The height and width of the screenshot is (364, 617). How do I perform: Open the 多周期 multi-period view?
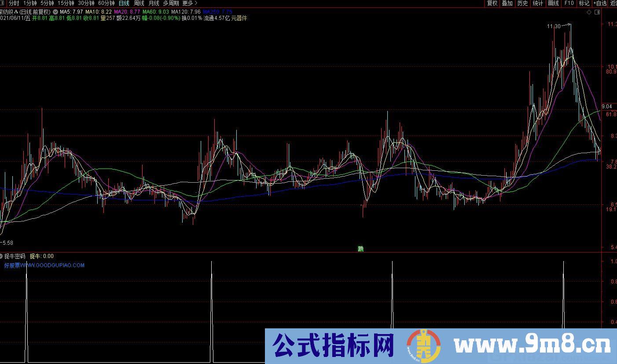(x=171, y=3)
